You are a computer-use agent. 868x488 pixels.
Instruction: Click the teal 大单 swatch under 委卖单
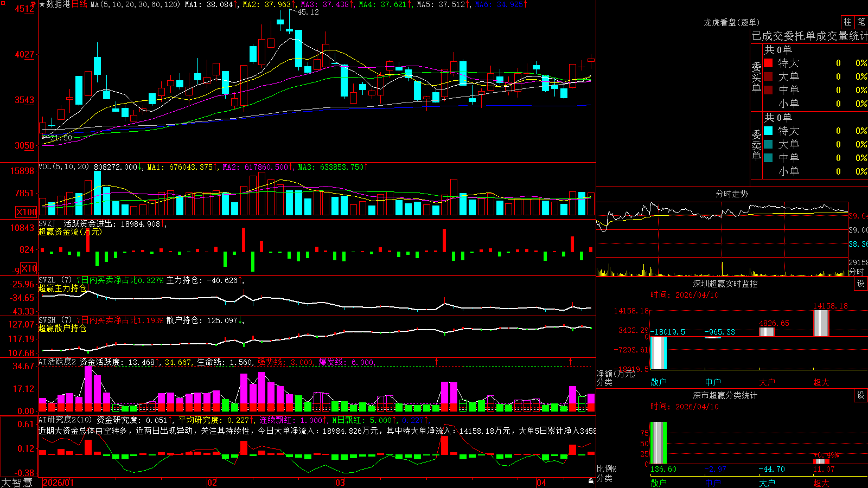click(x=768, y=144)
